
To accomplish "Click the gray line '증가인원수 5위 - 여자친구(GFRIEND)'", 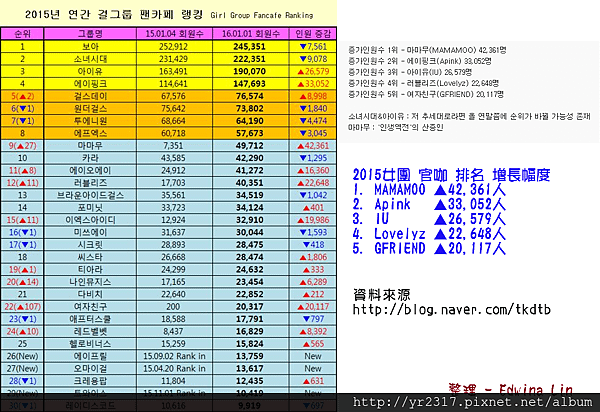I will (426, 94).
